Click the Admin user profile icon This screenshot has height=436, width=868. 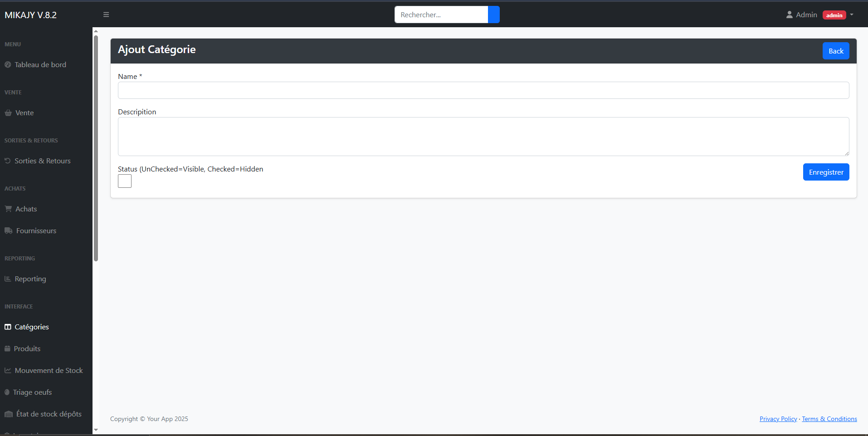[789, 15]
